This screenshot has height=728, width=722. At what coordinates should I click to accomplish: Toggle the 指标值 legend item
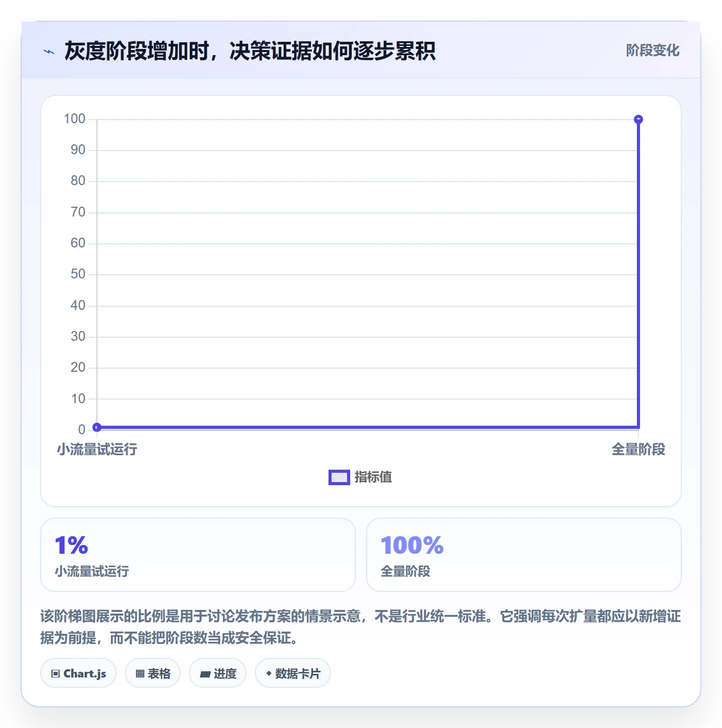point(360,477)
